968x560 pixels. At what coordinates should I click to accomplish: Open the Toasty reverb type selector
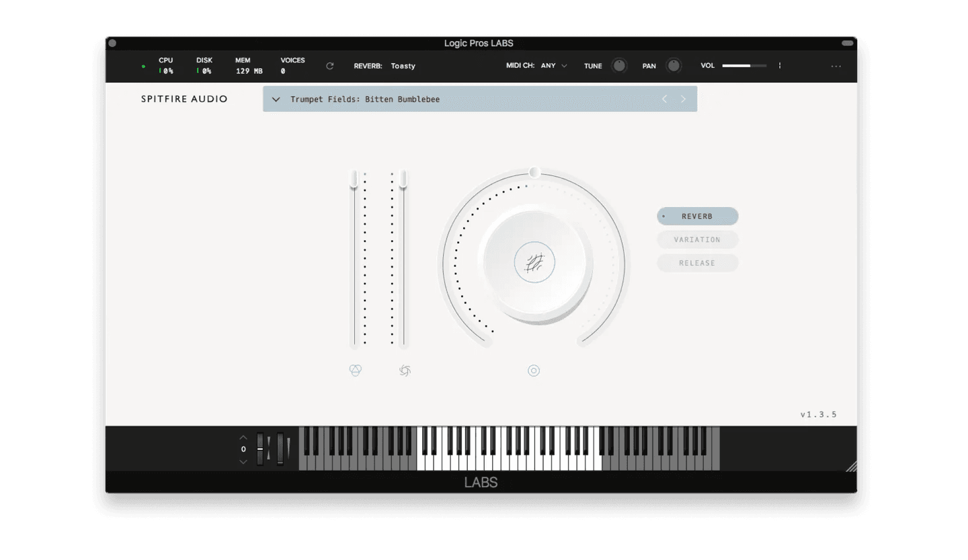pos(403,66)
